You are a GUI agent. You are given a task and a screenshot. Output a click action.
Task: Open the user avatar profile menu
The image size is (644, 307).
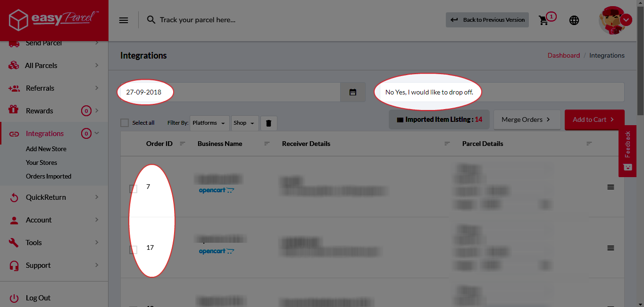point(615,20)
